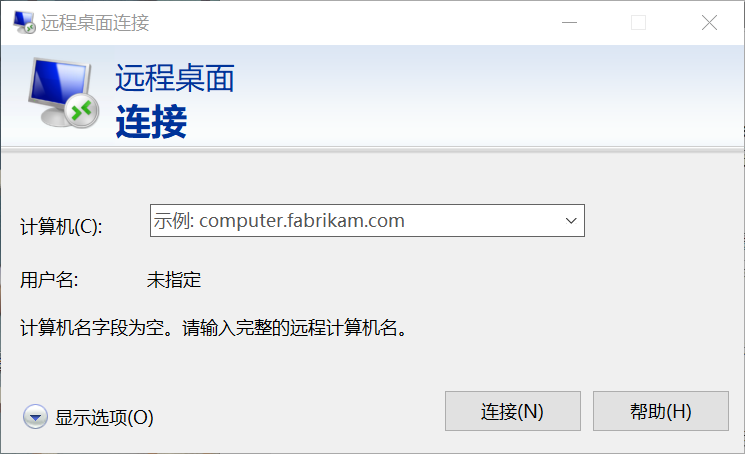Image resolution: width=745 pixels, height=454 pixels.
Task: Click the 未指定 username value
Action: point(174,280)
